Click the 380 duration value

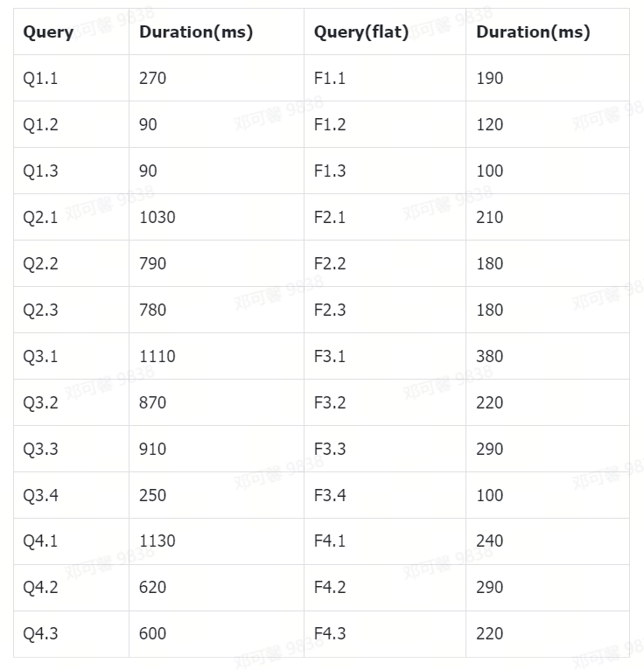point(490,356)
